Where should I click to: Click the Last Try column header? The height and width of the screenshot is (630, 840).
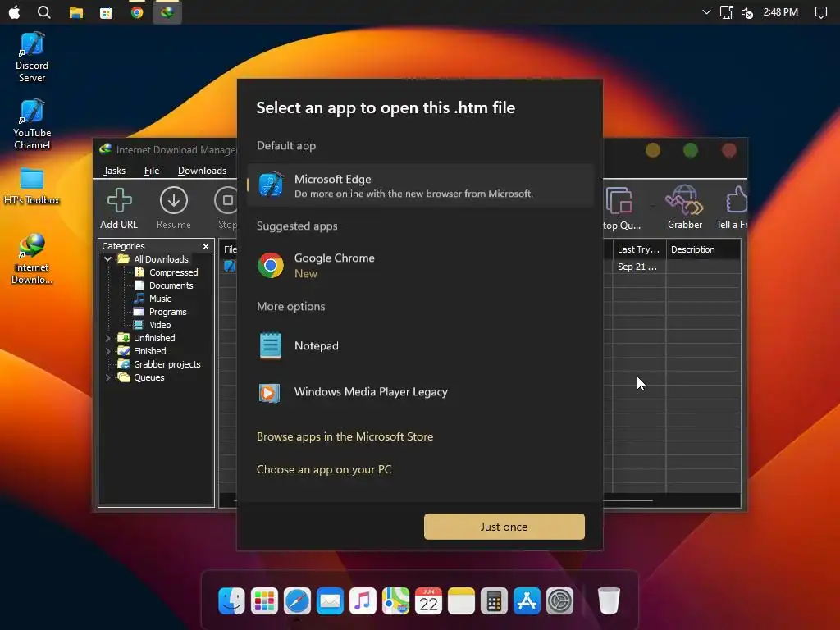pyautogui.click(x=639, y=249)
